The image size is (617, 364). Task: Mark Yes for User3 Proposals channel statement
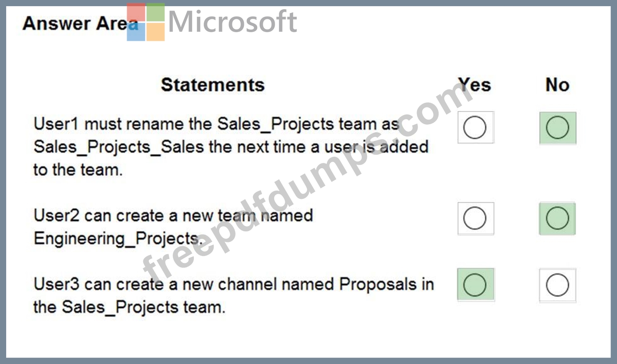475,285
